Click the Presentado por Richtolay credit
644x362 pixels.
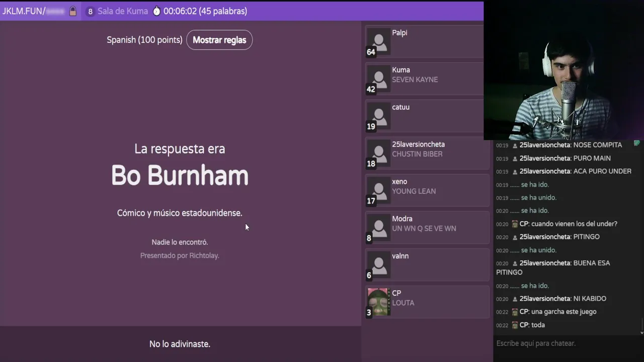click(180, 255)
